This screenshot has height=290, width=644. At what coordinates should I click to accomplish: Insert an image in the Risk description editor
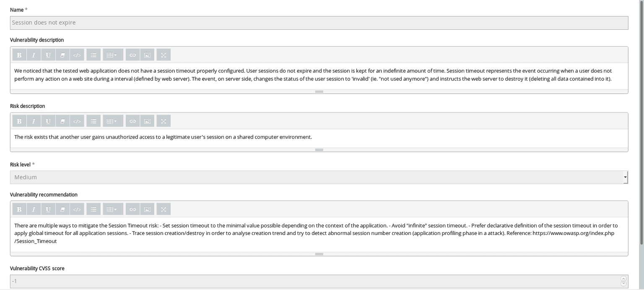147,121
